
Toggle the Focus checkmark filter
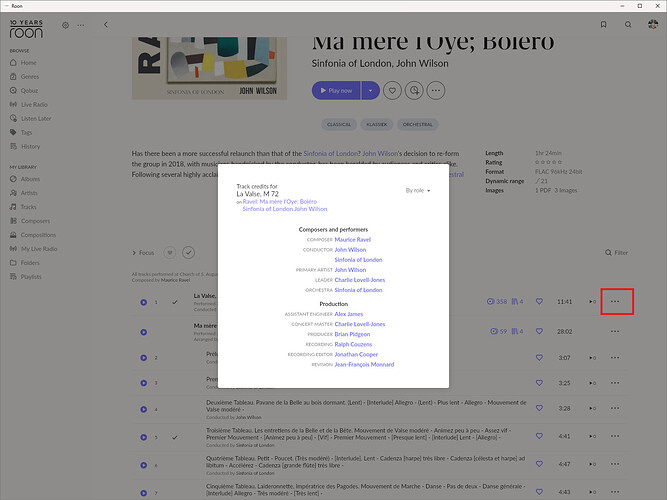(x=188, y=253)
